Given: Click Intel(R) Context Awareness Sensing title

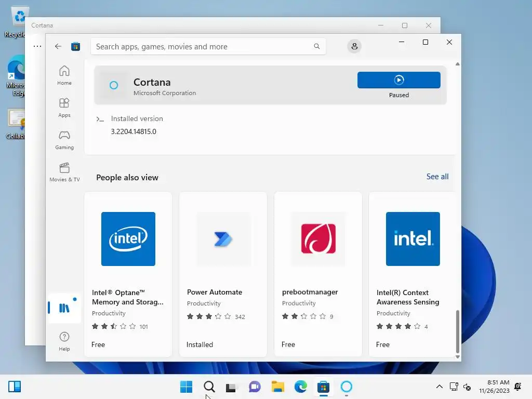Looking at the screenshot, I should tap(408, 297).
